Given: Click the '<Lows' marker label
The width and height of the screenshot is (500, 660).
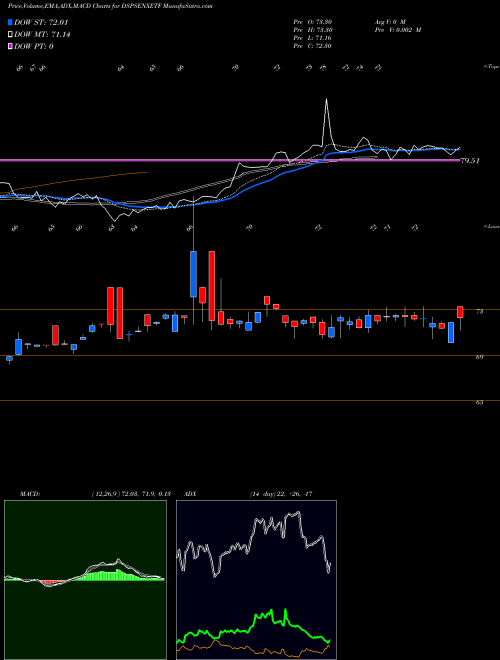Looking at the screenshot, I should 491,226.
